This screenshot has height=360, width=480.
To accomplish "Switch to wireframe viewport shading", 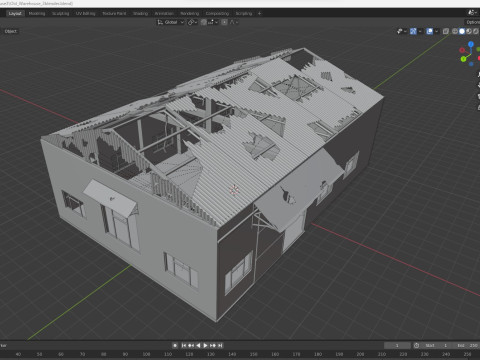I will pos(455,31).
